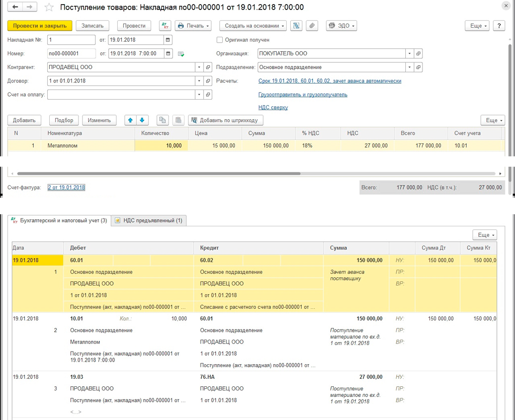515x420 pixels.
Task: Copy rows icon in table toolbar
Action: (162, 120)
